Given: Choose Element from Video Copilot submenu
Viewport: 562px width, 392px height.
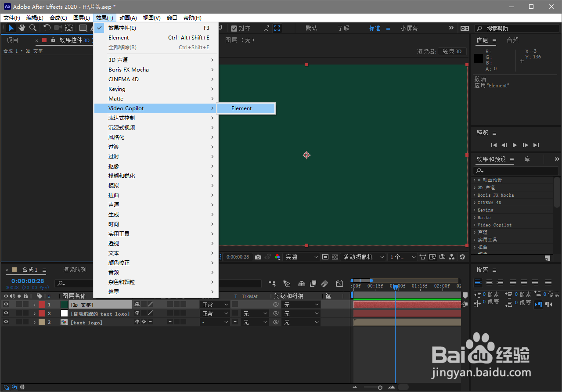Looking at the screenshot, I should 246,108.
